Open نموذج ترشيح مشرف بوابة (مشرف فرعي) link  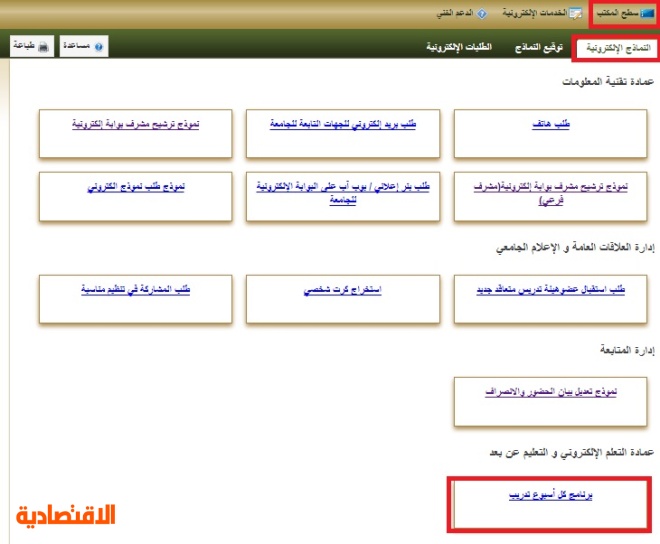[x=551, y=193]
